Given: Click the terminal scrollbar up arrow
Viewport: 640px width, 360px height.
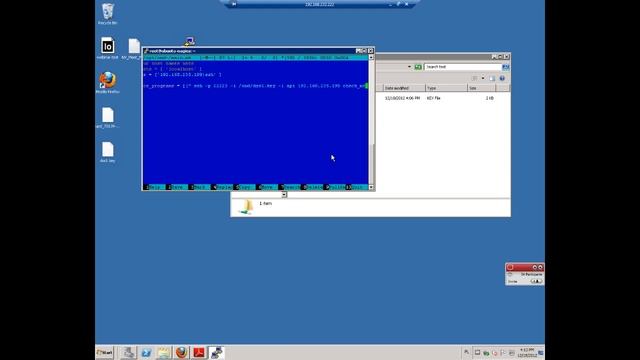Looking at the screenshot, I should click(371, 58).
